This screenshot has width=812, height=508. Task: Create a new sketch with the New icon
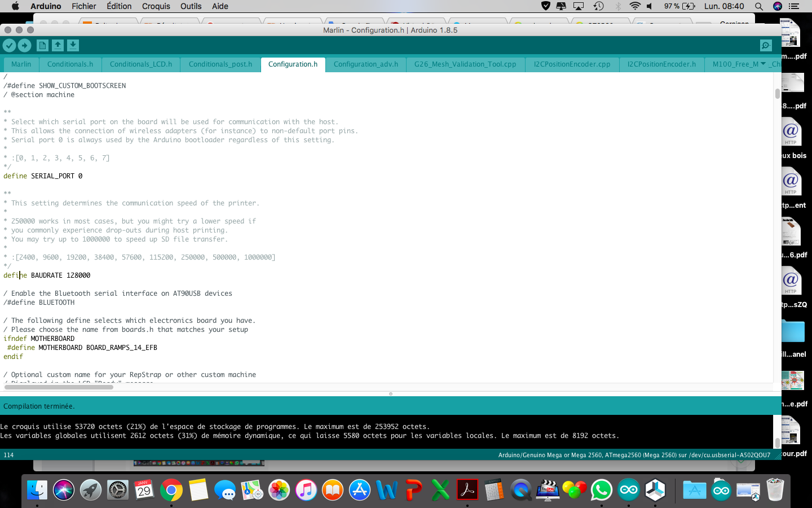point(42,46)
